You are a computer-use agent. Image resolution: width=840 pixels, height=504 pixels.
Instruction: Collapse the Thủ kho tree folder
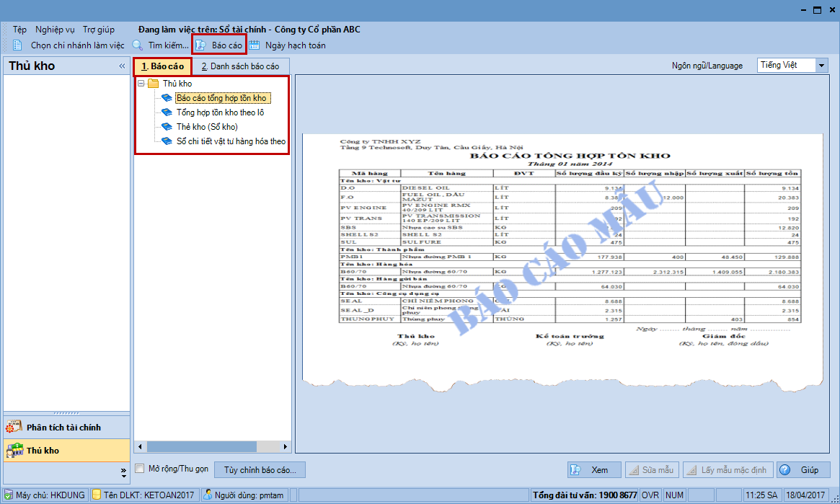tap(141, 84)
